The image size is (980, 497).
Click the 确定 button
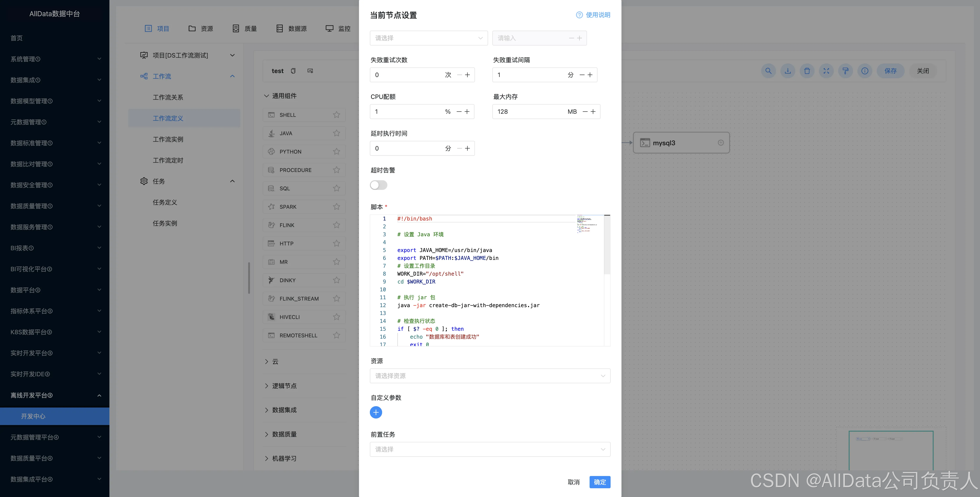point(600,482)
